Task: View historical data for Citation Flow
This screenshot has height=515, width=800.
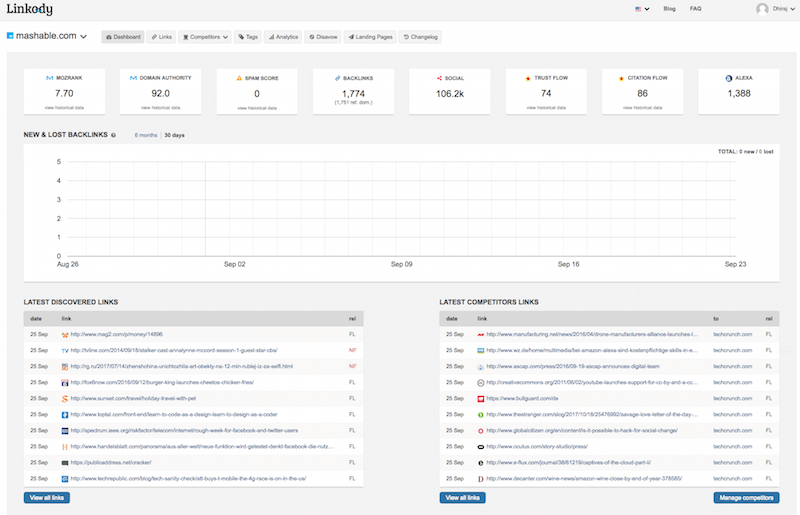Action: click(642, 108)
